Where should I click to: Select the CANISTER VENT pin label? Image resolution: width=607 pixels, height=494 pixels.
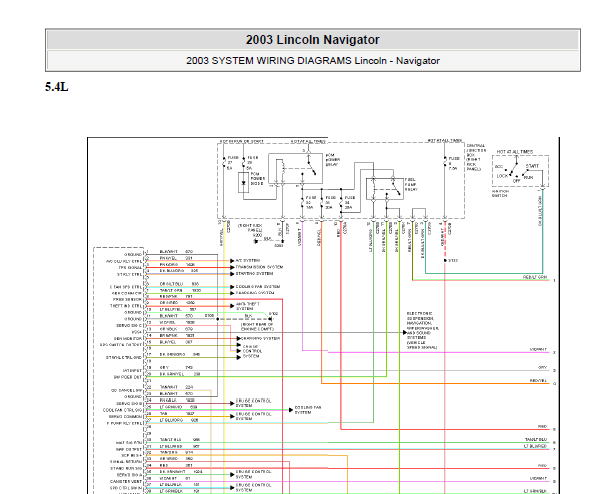pyautogui.click(x=126, y=482)
